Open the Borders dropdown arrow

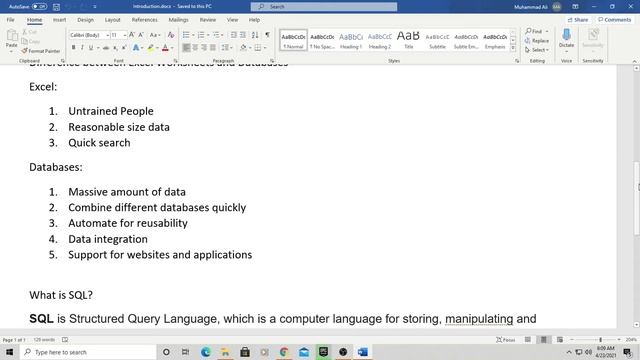265,48
